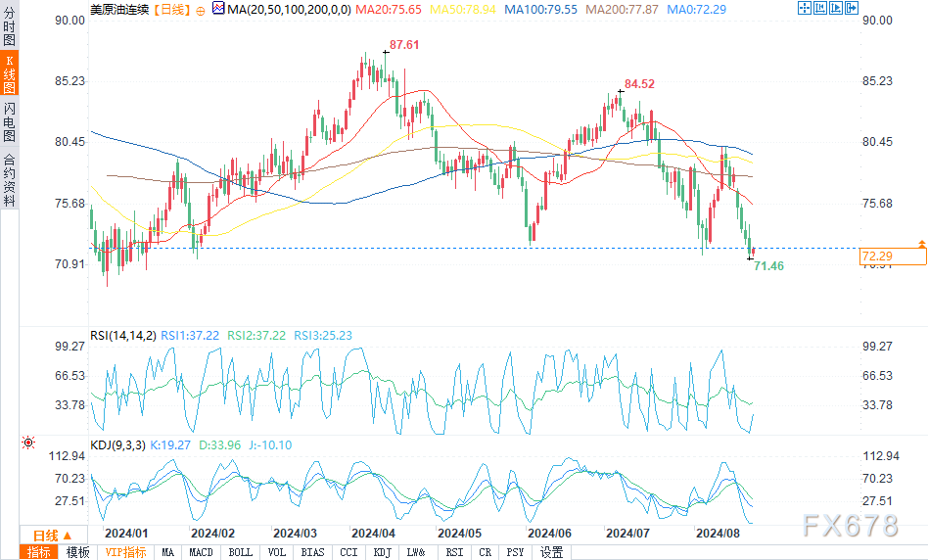Click the RSI(14,14,2) panel label
Screen dimensions: 928x560
[123, 336]
